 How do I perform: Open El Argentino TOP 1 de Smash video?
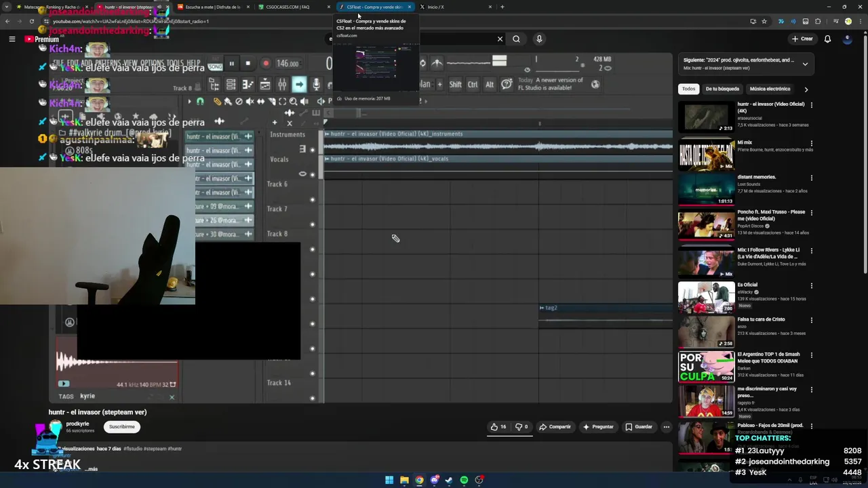pyautogui.click(x=706, y=367)
